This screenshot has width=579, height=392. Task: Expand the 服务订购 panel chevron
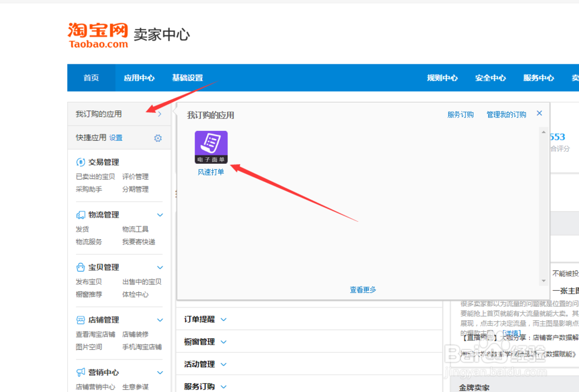[x=223, y=387]
